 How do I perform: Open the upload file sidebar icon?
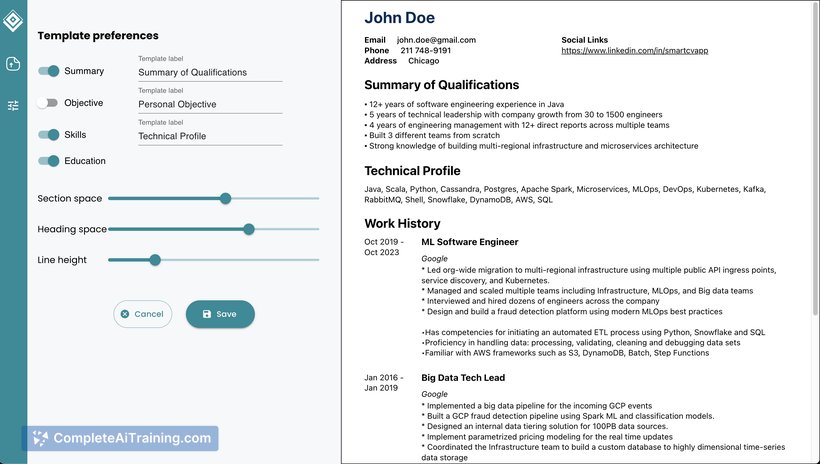13,64
